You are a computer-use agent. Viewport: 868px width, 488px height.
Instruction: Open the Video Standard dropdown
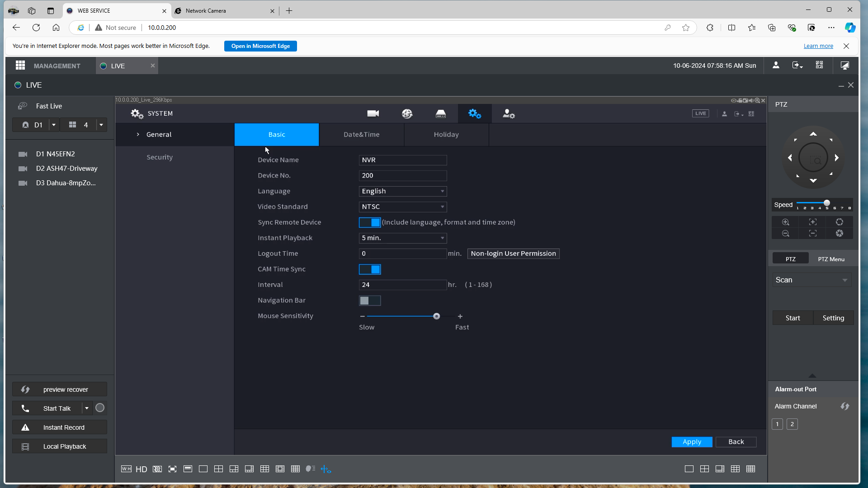pyautogui.click(x=403, y=206)
